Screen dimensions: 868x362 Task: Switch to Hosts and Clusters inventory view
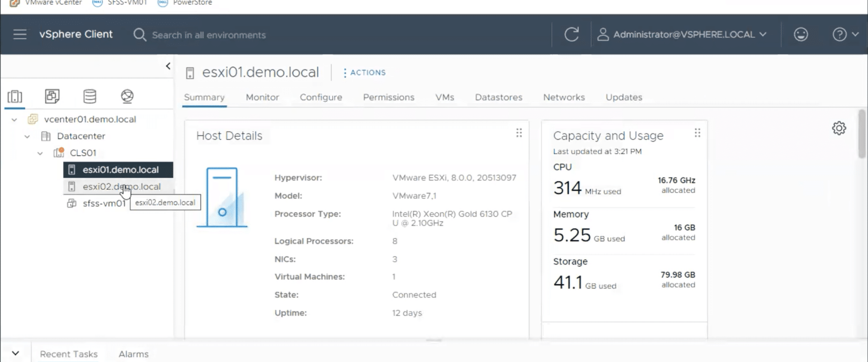point(15,96)
